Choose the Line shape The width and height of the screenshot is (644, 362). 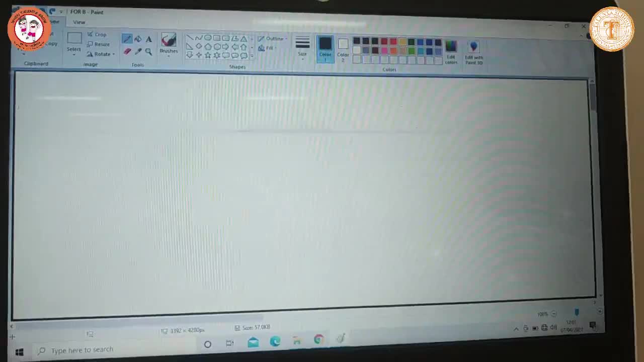190,38
